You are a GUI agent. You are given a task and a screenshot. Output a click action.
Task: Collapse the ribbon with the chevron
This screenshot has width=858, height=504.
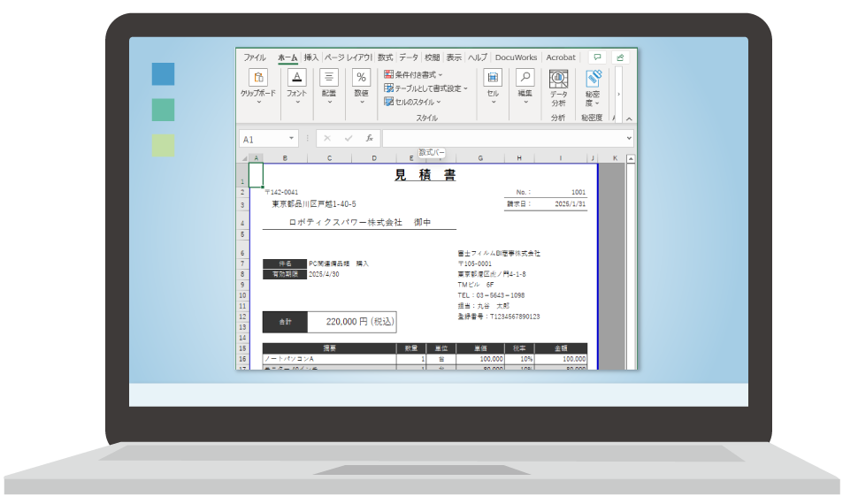(629, 118)
